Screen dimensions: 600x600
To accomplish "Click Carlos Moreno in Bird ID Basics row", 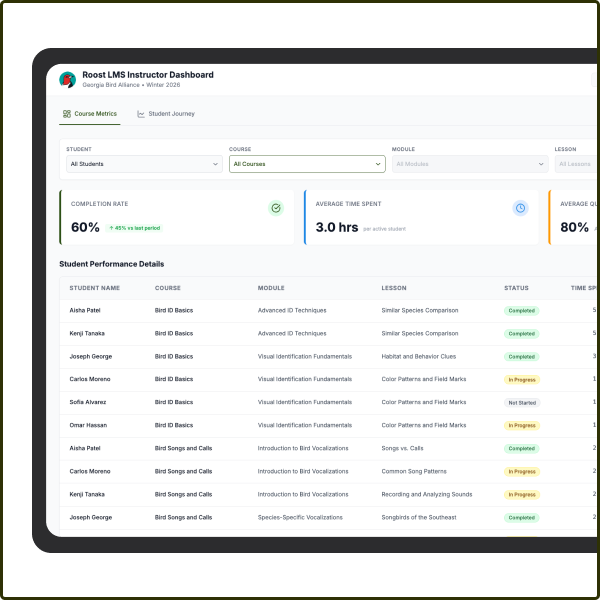I will point(90,379).
